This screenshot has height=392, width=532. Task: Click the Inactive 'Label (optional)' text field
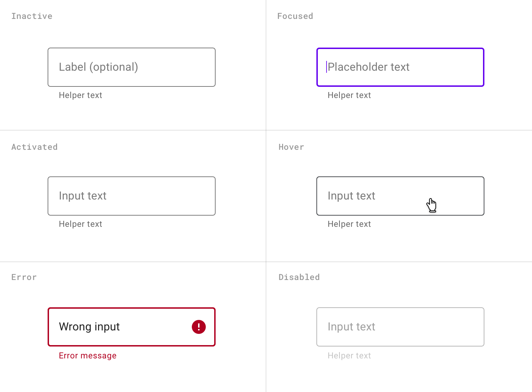click(132, 67)
